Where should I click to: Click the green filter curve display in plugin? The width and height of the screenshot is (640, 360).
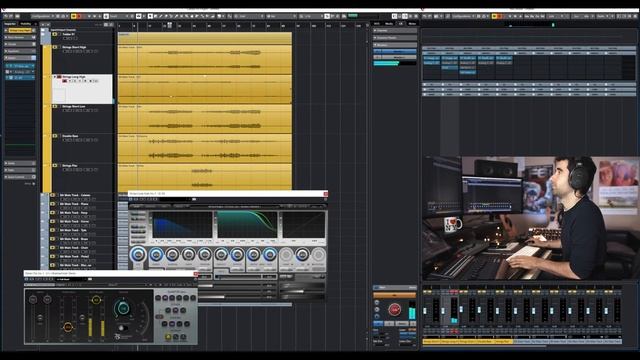point(247,224)
